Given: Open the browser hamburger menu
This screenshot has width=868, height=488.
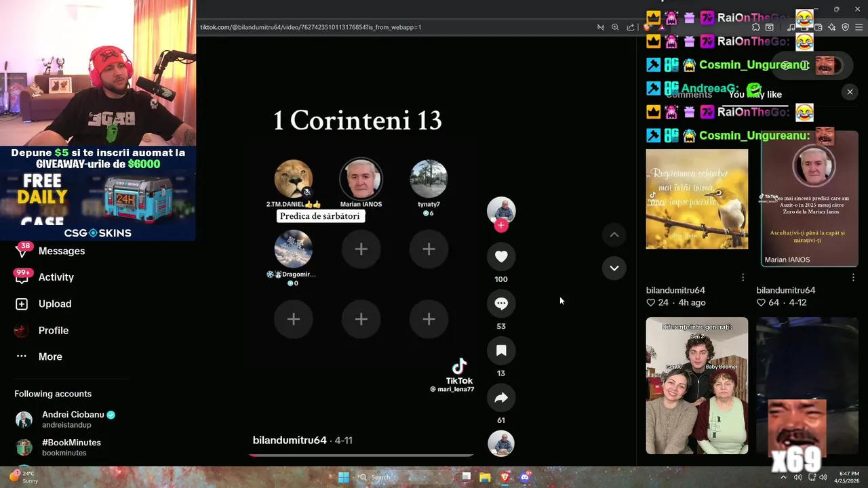Looking at the screenshot, I should 859,27.
